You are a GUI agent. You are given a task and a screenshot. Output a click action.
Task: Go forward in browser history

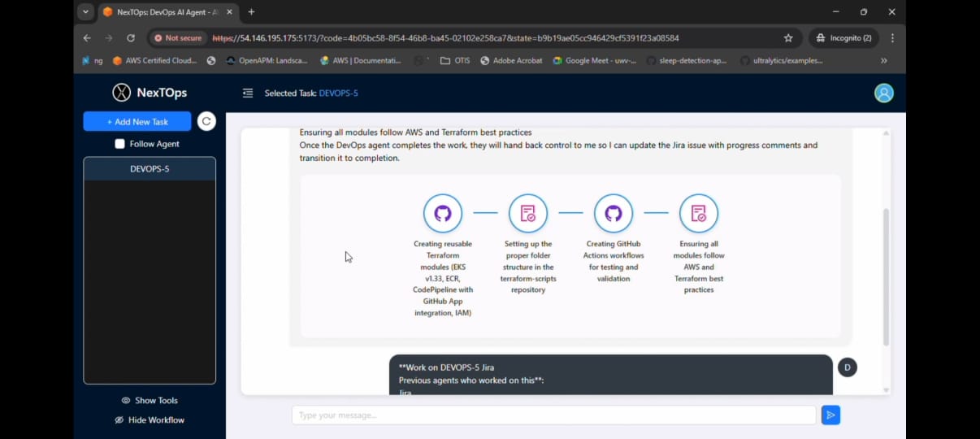pyautogui.click(x=109, y=37)
